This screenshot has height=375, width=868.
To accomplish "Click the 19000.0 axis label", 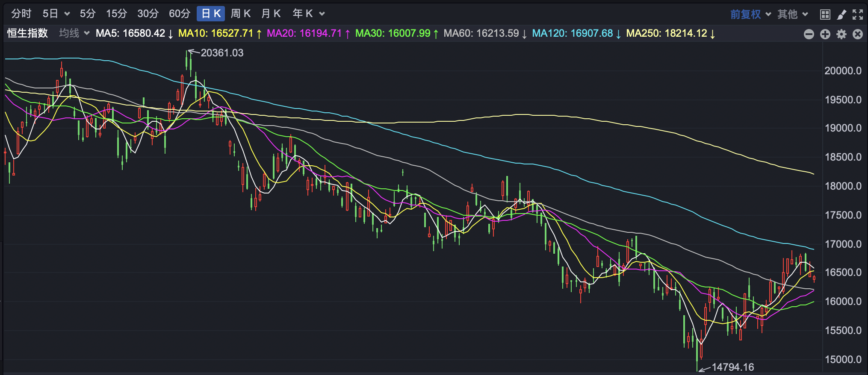I will coord(843,128).
